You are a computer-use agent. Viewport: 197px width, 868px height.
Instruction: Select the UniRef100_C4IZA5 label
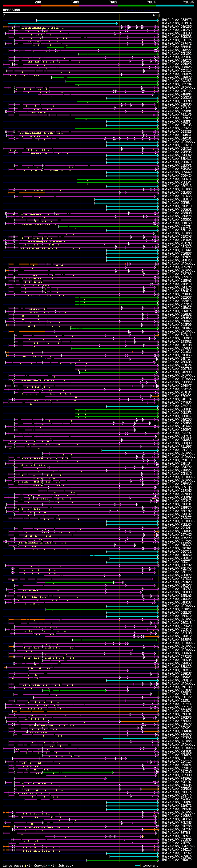pos(176,772)
